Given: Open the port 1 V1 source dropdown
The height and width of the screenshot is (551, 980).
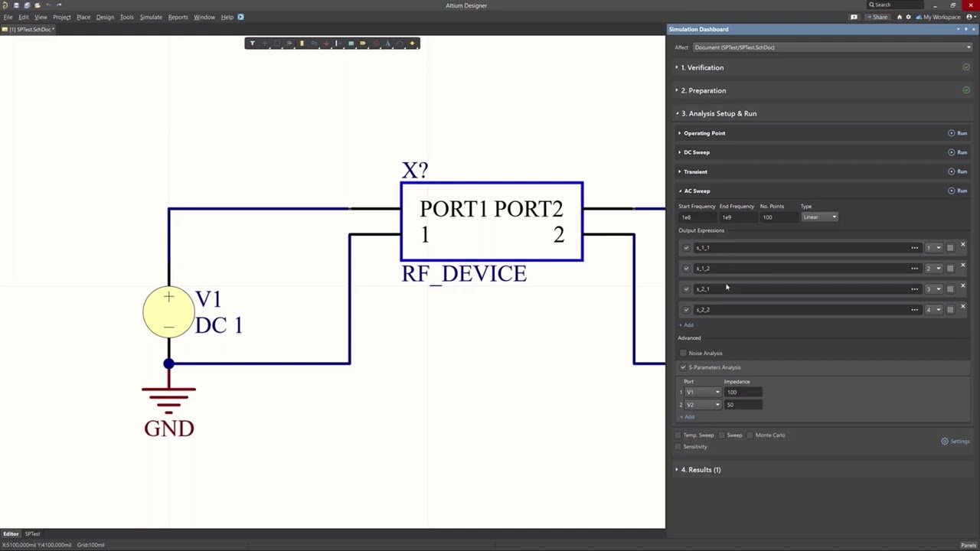Looking at the screenshot, I should click(703, 392).
